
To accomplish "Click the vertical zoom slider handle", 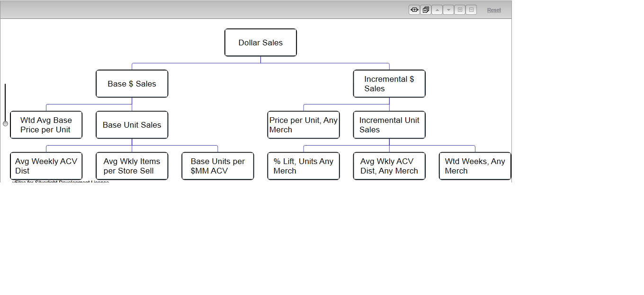I will (x=5, y=123).
